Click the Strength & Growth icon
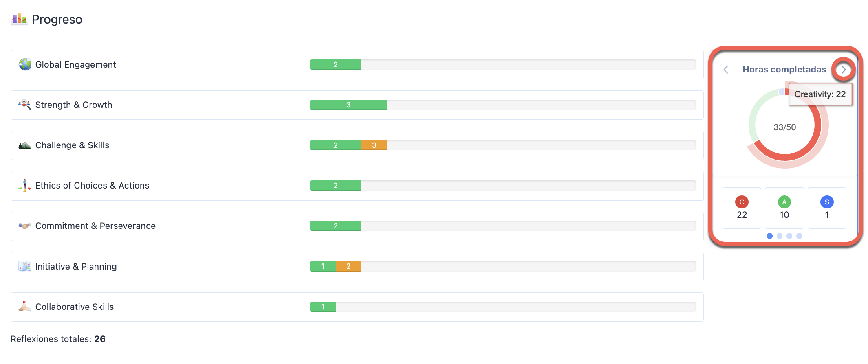The width and height of the screenshot is (868, 364). 24,105
